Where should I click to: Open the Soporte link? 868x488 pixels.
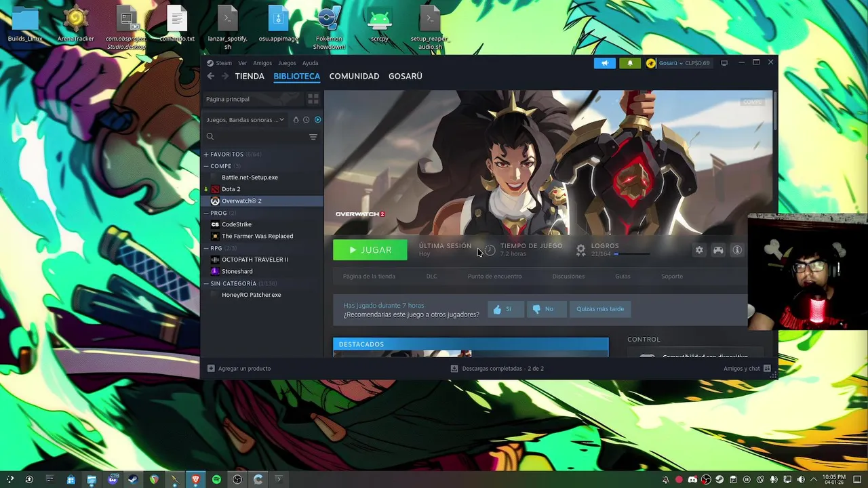click(672, 277)
